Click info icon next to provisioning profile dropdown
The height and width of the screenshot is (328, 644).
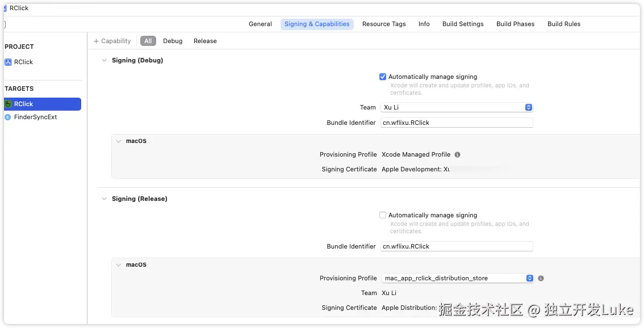[541, 278]
